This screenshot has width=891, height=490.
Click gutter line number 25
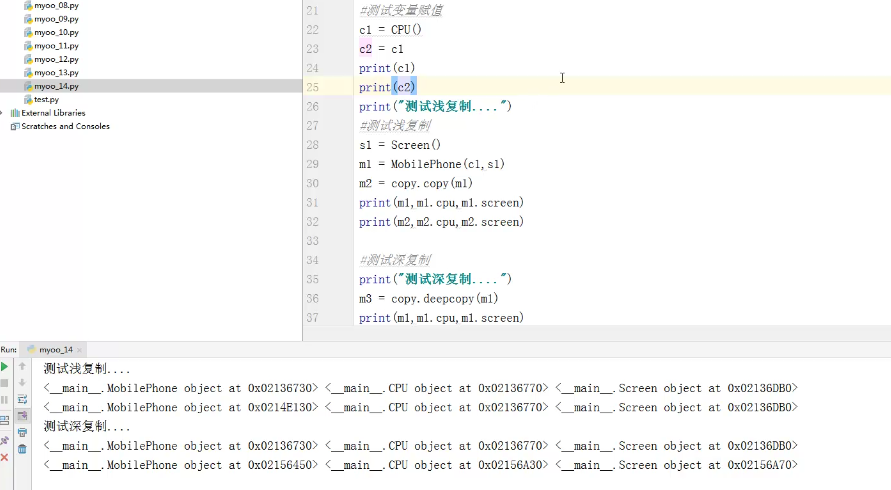click(x=313, y=87)
